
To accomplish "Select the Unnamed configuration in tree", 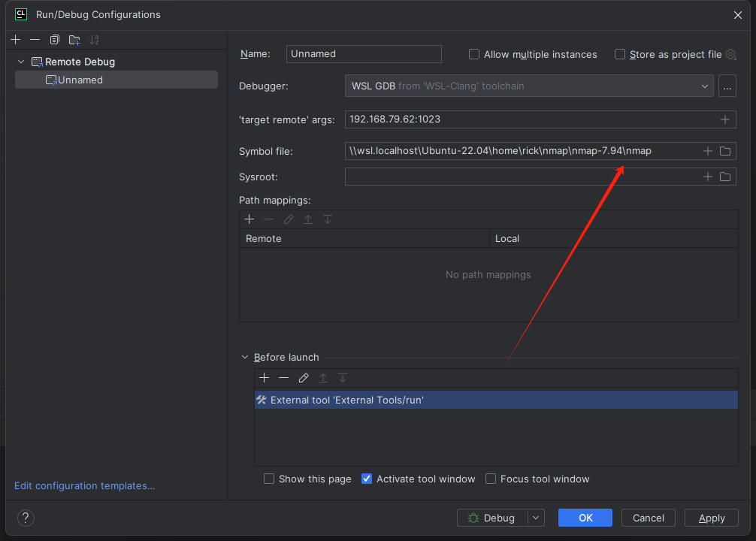I will point(80,80).
